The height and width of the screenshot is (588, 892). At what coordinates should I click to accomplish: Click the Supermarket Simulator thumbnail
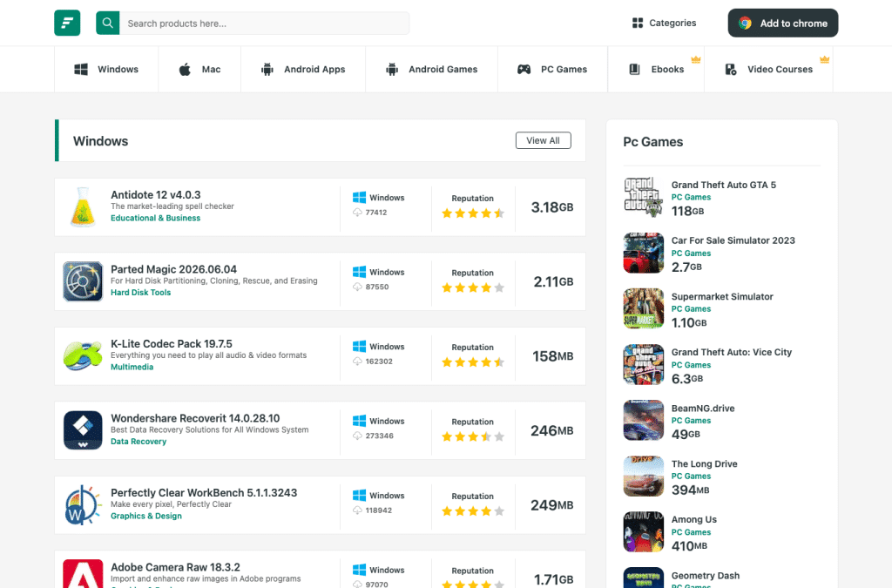pyautogui.click(x=644, y=308)
